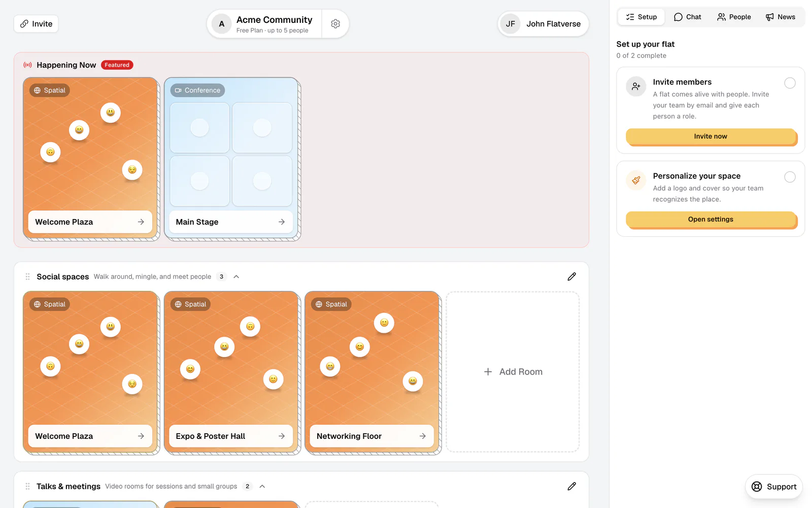Enter Welcome Plaza in Social spaces
Screen dimensions: 812x508
point(90,436)
